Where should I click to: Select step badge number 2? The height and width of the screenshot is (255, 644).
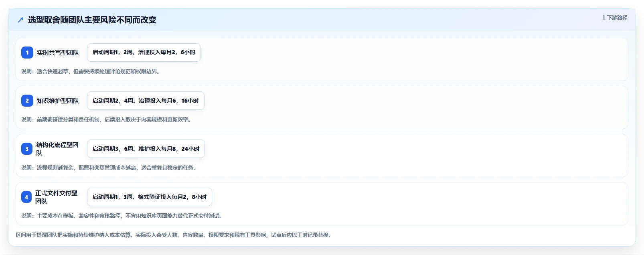click(27, 101)
